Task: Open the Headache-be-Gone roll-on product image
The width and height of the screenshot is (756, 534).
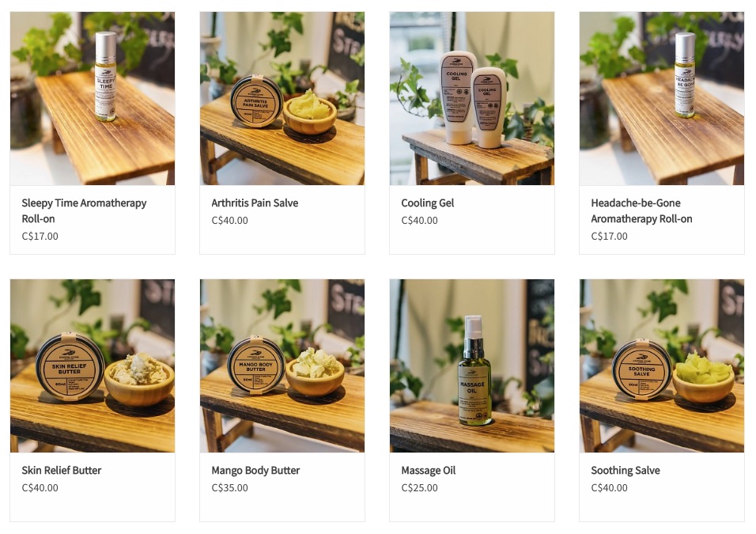Action: coord(661,98)
